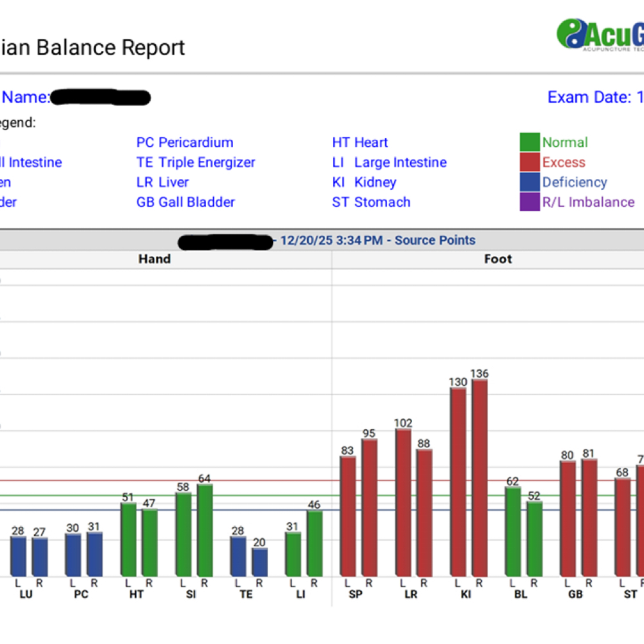Select the KI Kidney legend entry
Image resolution: width=644 pixels, height=644 pixels.
(x=364, y=182)
